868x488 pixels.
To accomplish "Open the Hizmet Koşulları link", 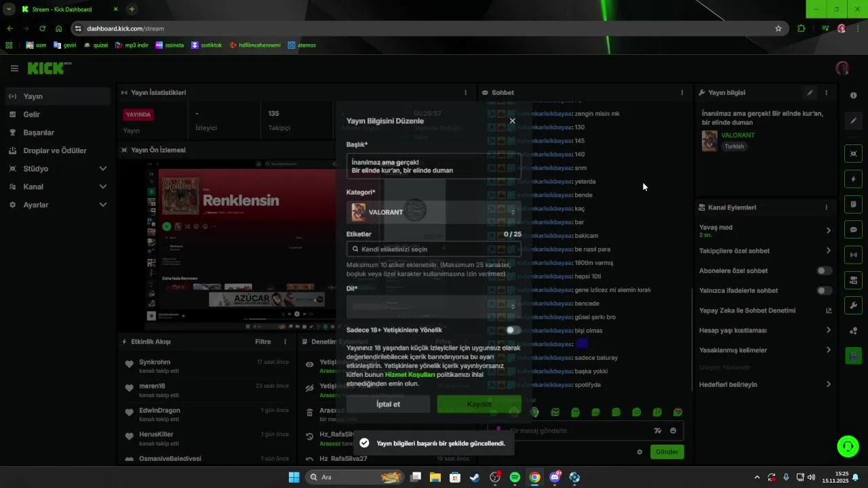I will [x=410, y=375].
